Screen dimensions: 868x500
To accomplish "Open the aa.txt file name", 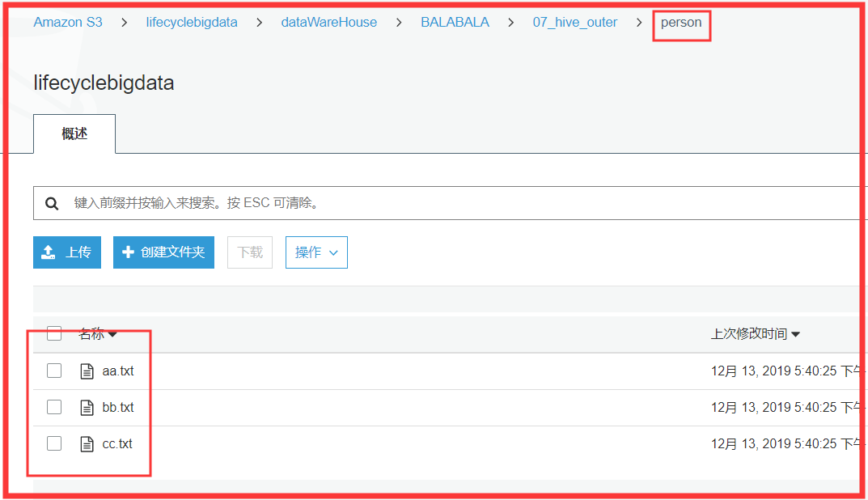I will click(x=118, y=371).
